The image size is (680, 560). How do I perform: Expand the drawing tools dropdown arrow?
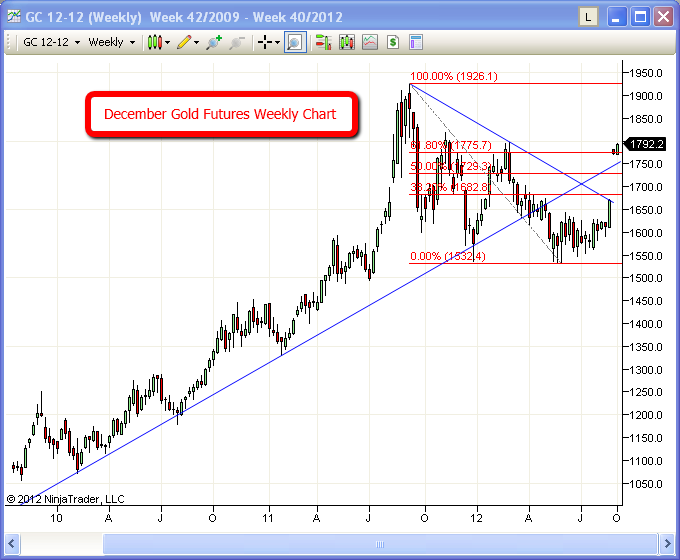point(197,42)
